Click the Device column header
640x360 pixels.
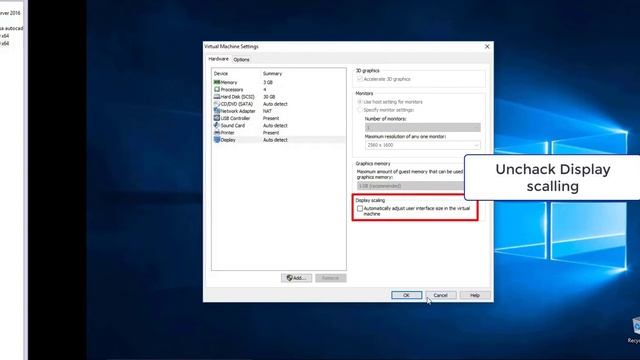coord(221,73)
